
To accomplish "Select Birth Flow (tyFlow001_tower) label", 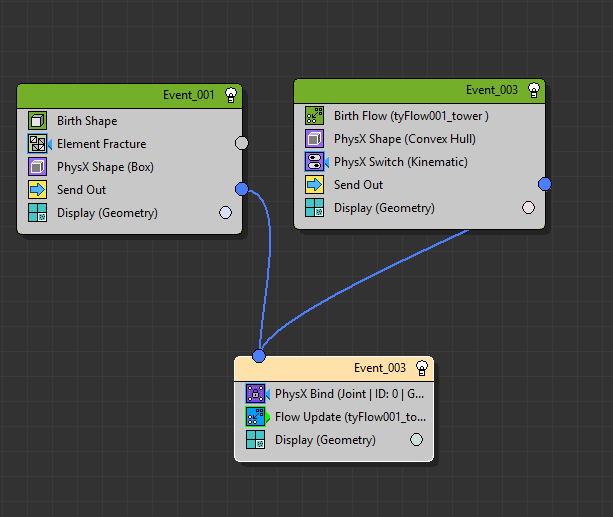I will (x=411, y=116).
